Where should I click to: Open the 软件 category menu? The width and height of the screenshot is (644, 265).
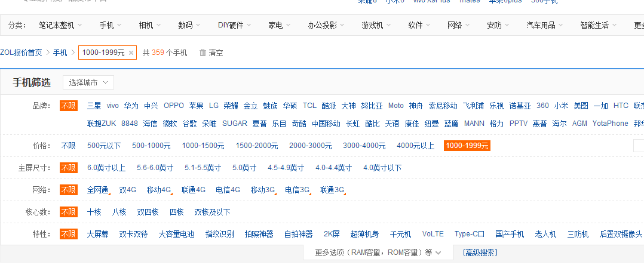[419, 26]
